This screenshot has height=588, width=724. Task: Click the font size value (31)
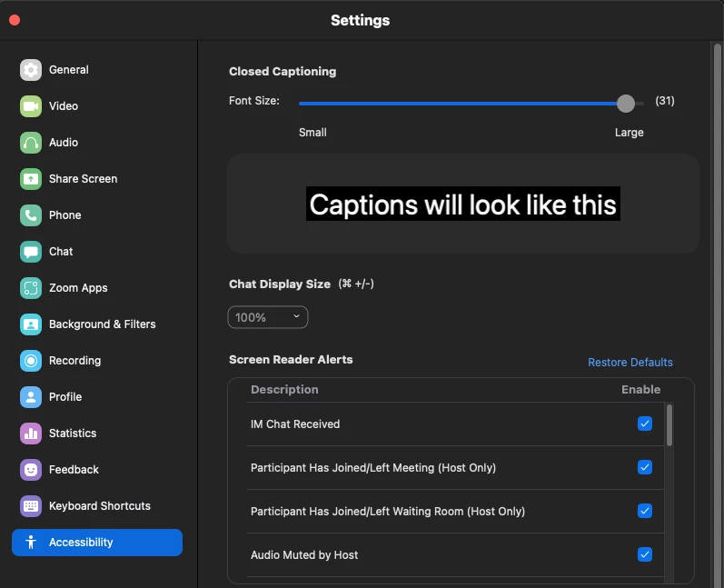pyautogui.click(x=665, y=101)
